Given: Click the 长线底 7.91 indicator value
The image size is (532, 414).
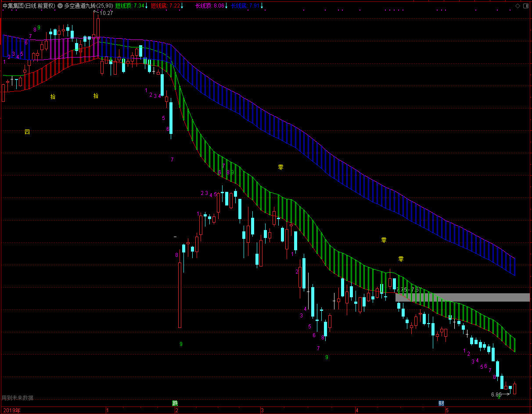Looking at the screenshot, I should click(245, 6).
